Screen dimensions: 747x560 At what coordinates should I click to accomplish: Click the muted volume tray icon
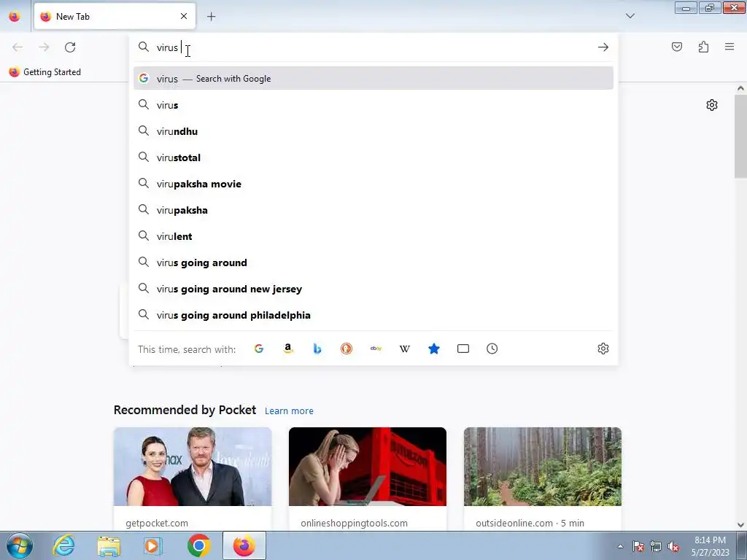tap(673, 547)
